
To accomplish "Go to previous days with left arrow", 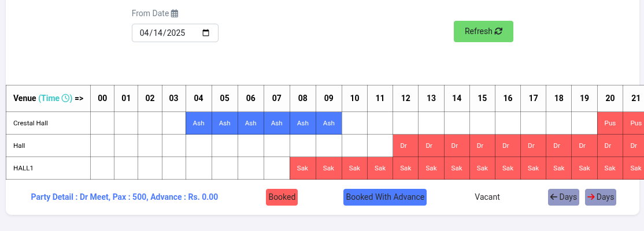I will coord(563,197).
